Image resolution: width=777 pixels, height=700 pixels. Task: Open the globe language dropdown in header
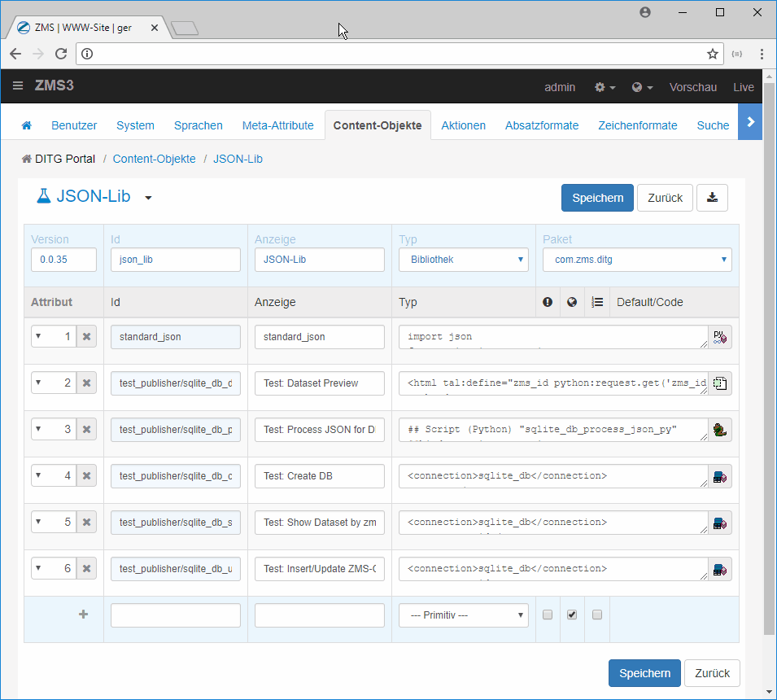tap(642, 87)
